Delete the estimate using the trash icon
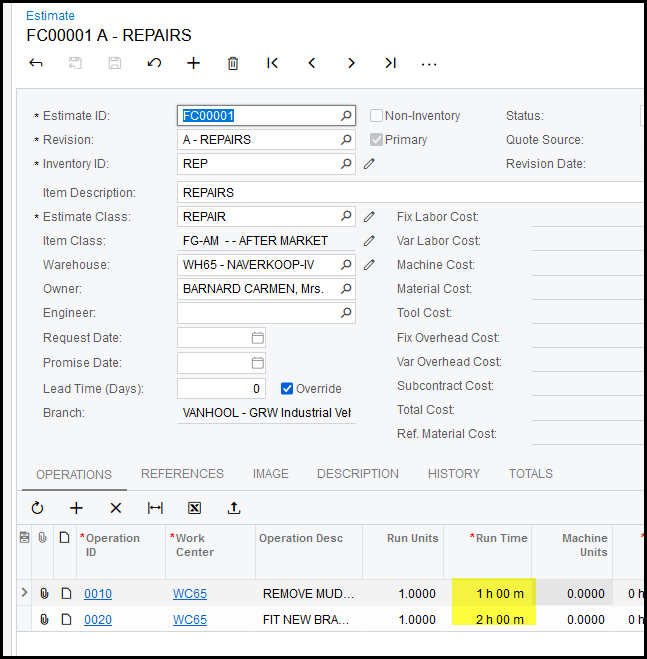647x659 pixels. [x=233, y=63]
